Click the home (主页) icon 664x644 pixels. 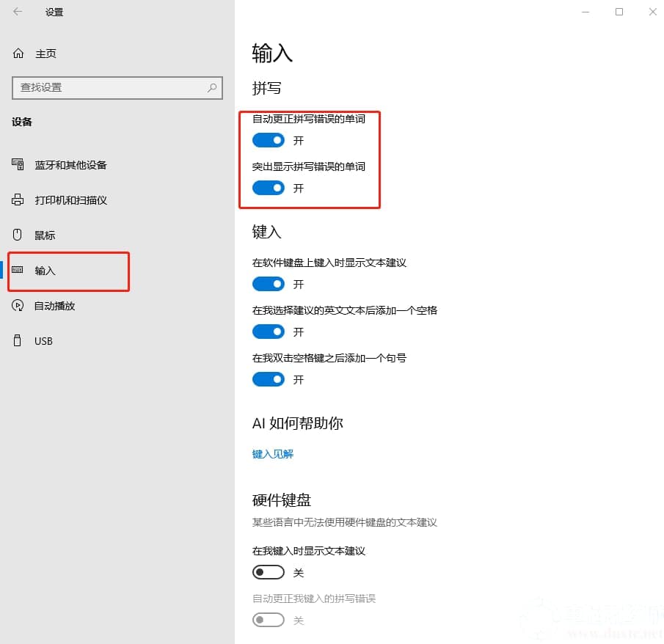(18, 54)
